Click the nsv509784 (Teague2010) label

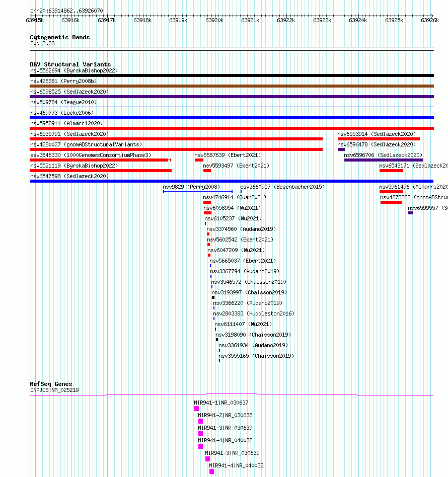click(x=63, y=102)
